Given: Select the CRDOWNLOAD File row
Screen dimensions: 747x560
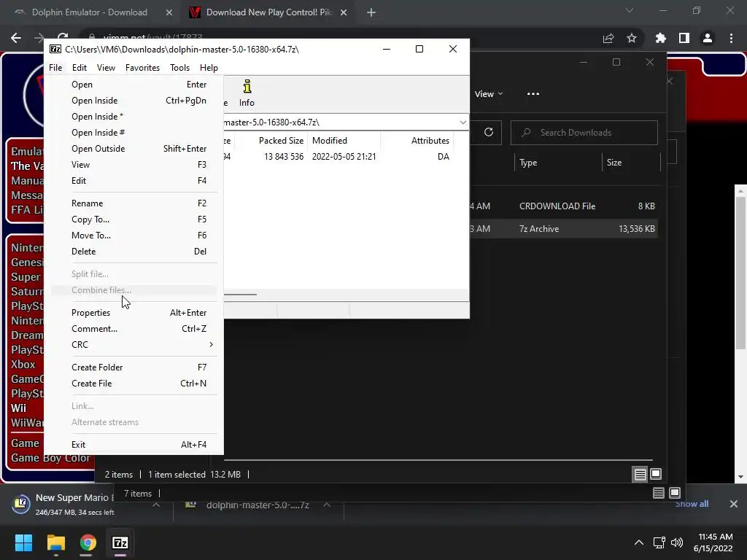Looking at the screenshot, I should pos(563,206).
